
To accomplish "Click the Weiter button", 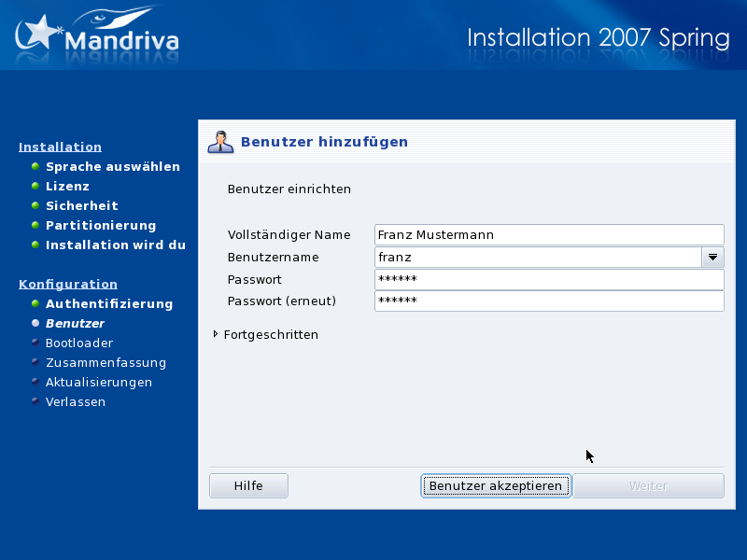I will coord(648,486).
